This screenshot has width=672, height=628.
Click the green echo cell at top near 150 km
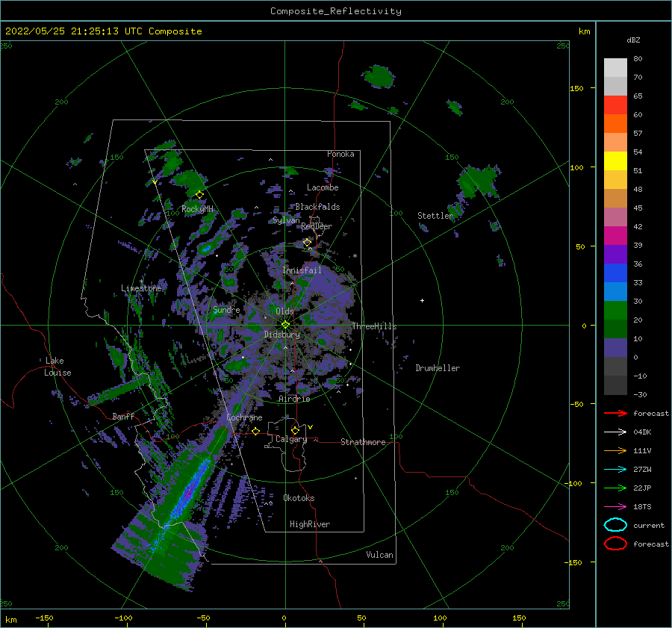point(379,77)
